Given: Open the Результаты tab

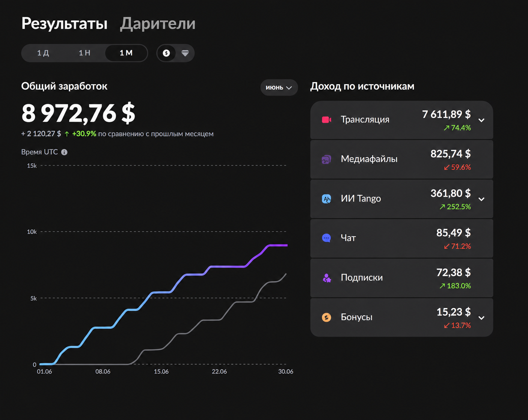Looking at the screenshot, I should (x=65, y=23).
